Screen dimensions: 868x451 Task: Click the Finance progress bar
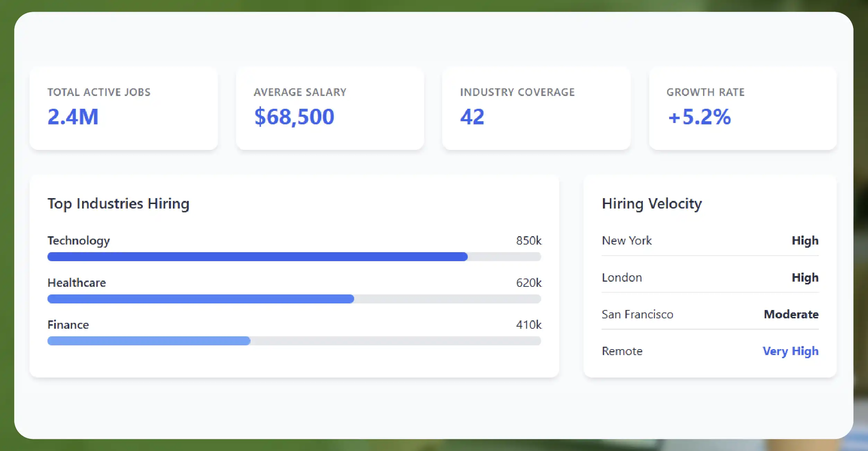294,341
